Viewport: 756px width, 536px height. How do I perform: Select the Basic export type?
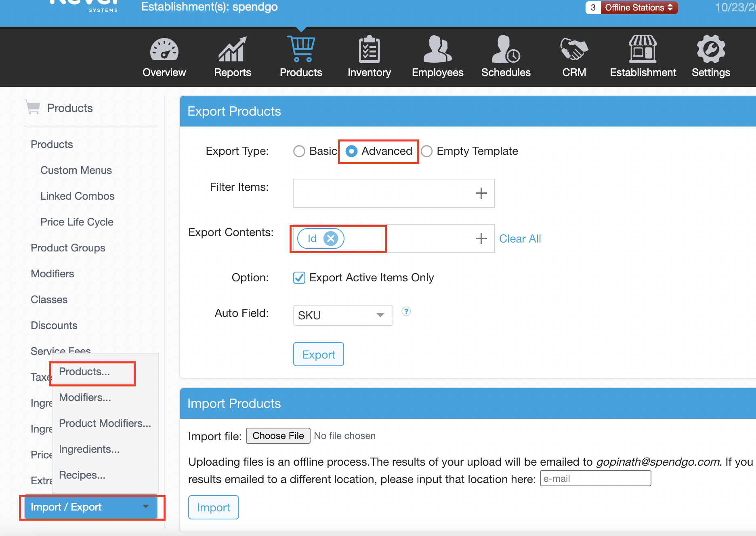(299, 151)
